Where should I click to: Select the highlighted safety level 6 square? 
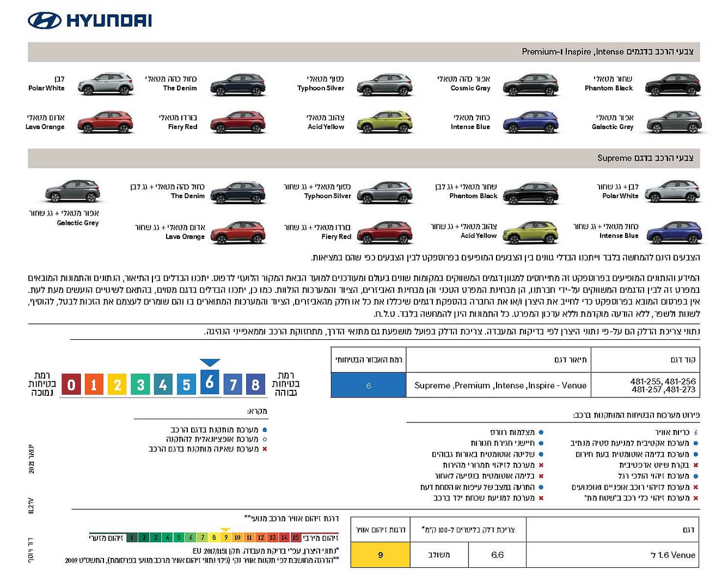pyautogui.click(x=210, y=382)
